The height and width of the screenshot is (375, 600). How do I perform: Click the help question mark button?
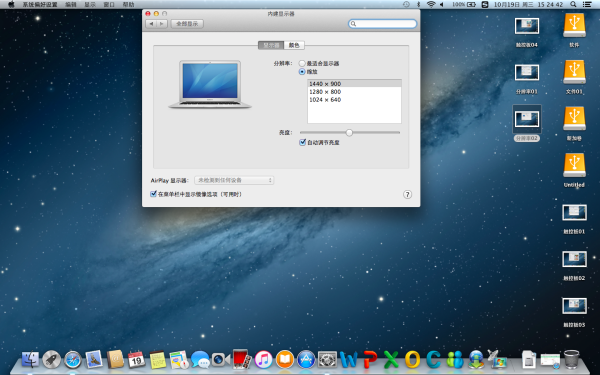pyautogui.click(x=408, y=194)
